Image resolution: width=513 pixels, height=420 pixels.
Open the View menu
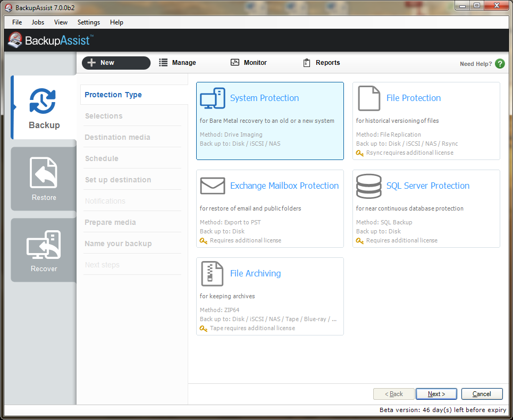tap(61, 22)
